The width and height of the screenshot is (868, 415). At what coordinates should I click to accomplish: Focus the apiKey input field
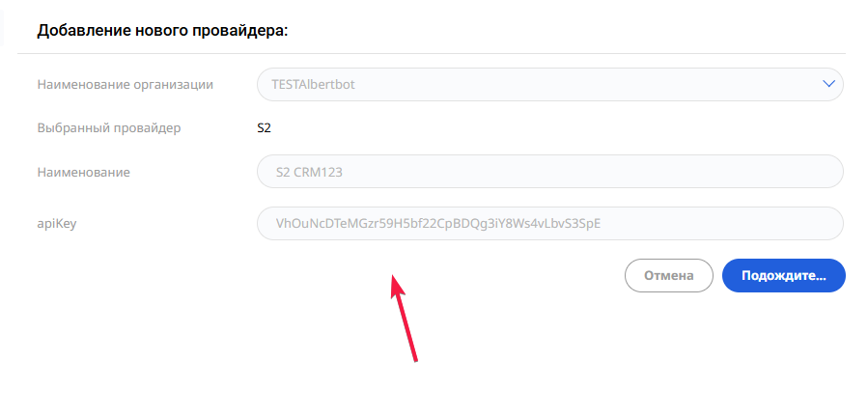(549, 224)
